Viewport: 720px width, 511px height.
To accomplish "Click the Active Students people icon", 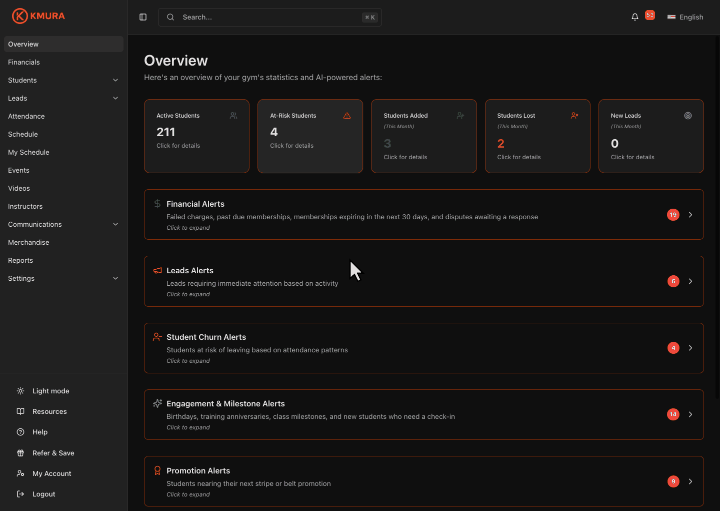I will pos(233,116).
